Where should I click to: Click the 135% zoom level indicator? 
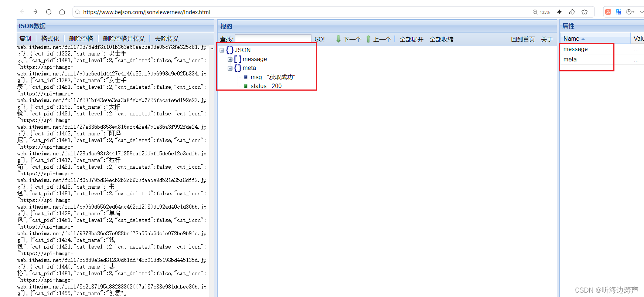click(541, 12)
